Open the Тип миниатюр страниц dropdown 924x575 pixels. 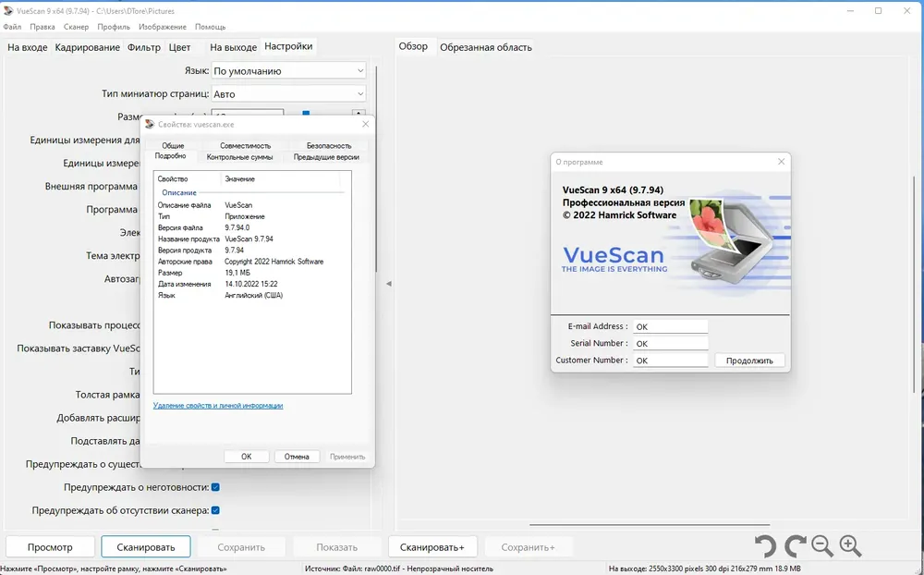coord(288,93)
